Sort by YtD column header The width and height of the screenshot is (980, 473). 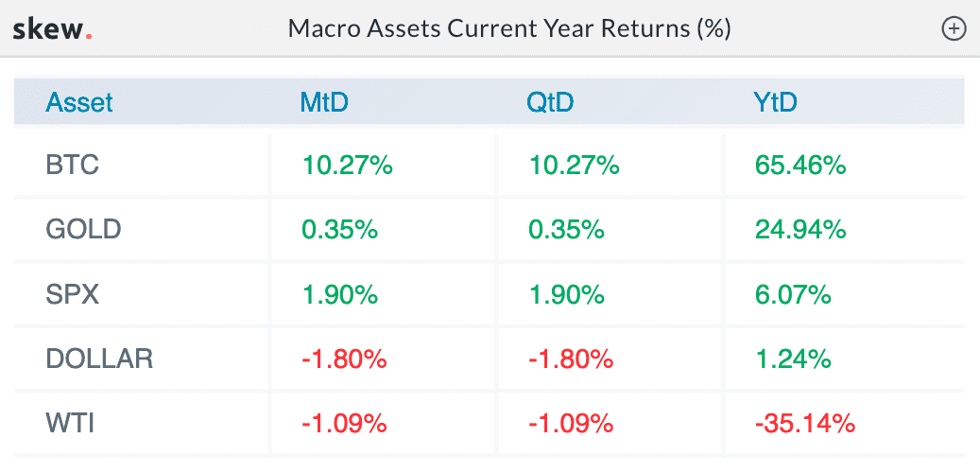click(776, 102)
